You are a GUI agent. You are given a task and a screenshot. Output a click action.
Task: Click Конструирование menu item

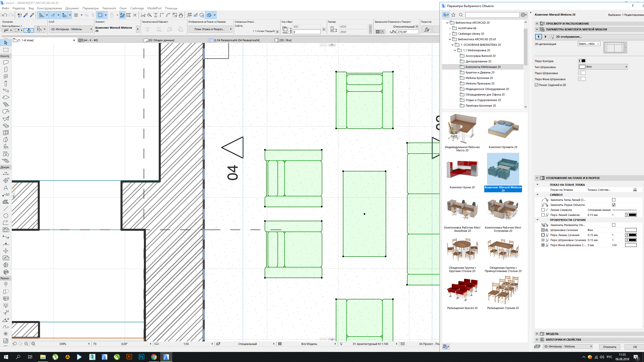coord(48,8)
